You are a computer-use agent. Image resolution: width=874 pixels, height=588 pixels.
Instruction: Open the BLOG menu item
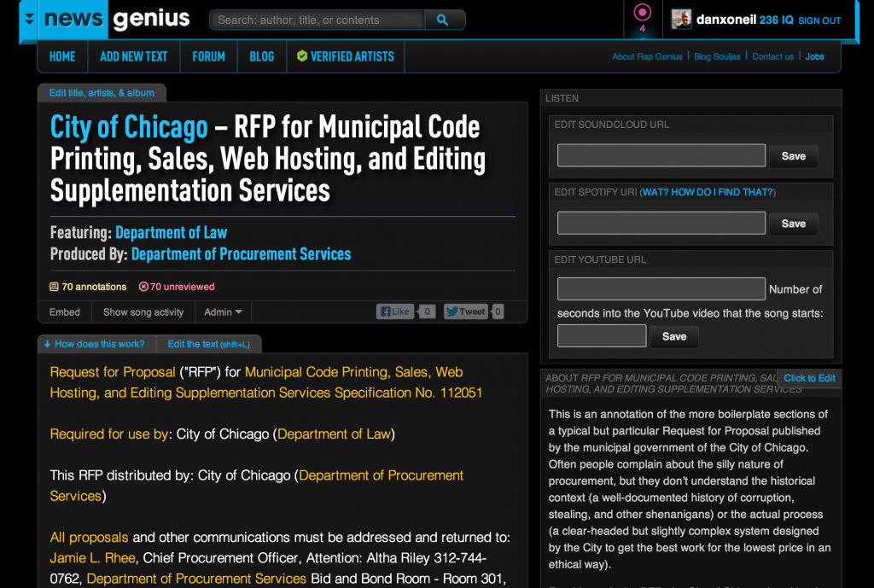click(261, 56)
